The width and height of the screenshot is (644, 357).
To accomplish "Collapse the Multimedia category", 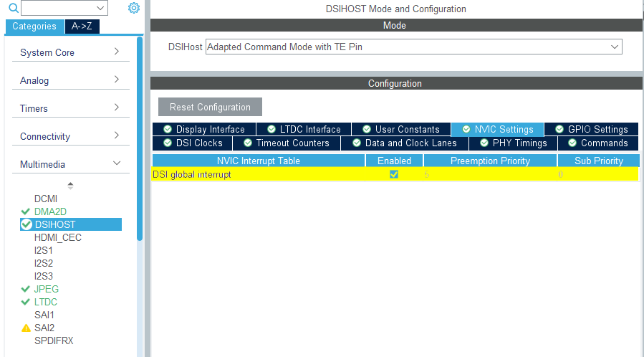I will click(x=71, y=164).
